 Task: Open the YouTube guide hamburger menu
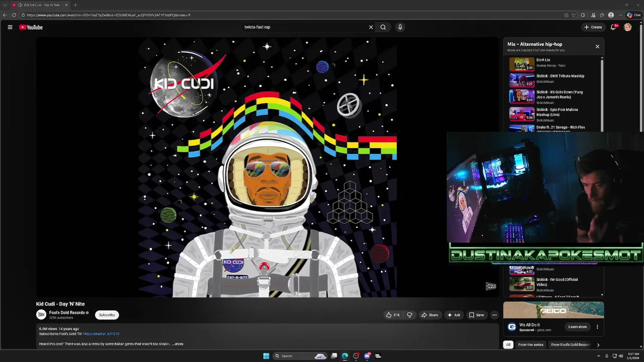pyautogui.click(x=10, y=27)
